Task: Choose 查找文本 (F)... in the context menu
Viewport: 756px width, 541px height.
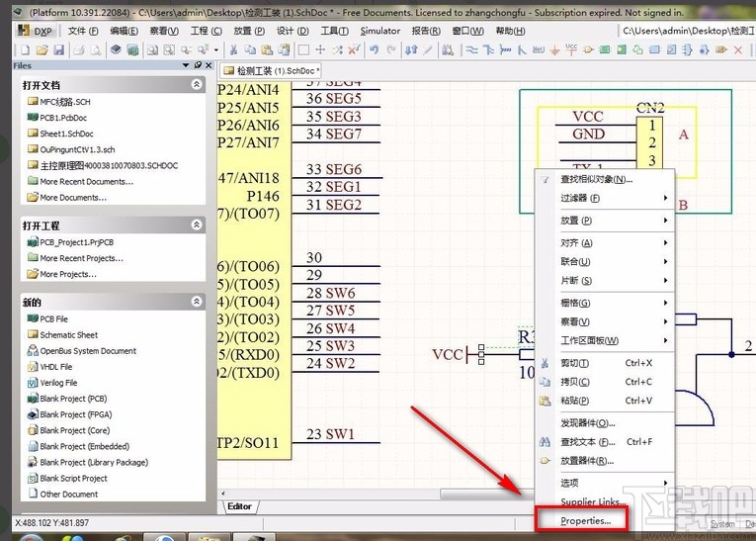Action: [x=607, y=441]
